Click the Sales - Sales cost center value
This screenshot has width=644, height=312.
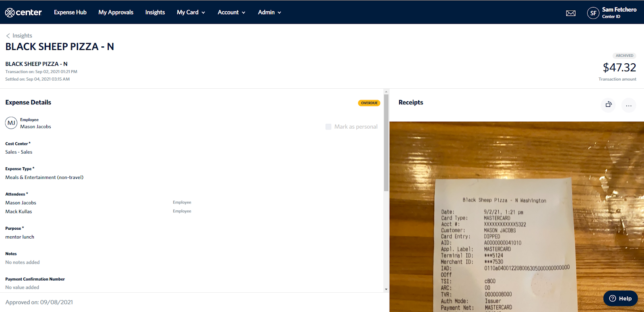(x=19, y=152)
